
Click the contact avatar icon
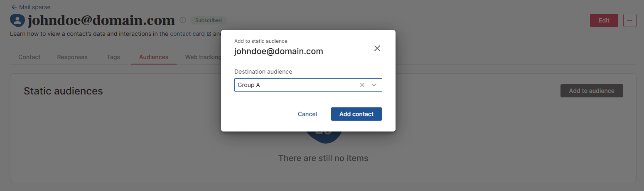tap(17, 20)
